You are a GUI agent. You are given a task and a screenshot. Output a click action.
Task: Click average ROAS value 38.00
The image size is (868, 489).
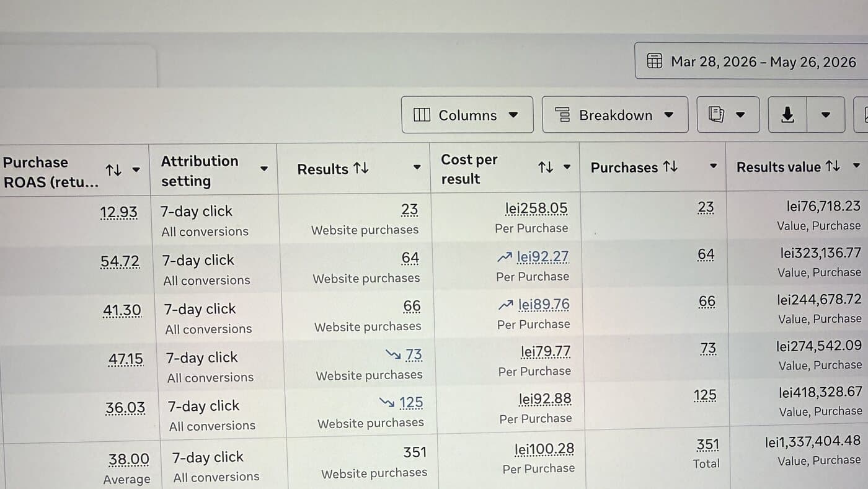click(x=128, y=459)
